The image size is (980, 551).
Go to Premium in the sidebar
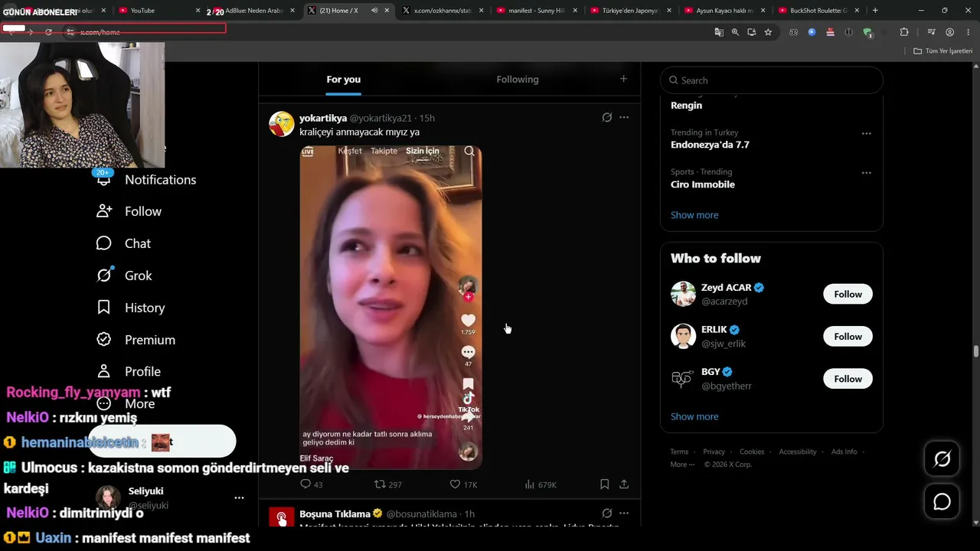click(136, 340)
